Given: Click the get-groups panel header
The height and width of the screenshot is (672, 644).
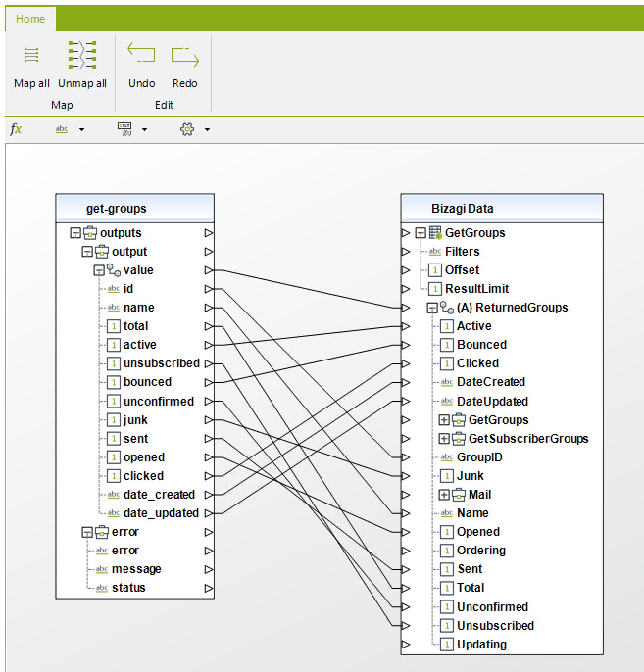Looking at the screenshot, I should pos(135,208).
